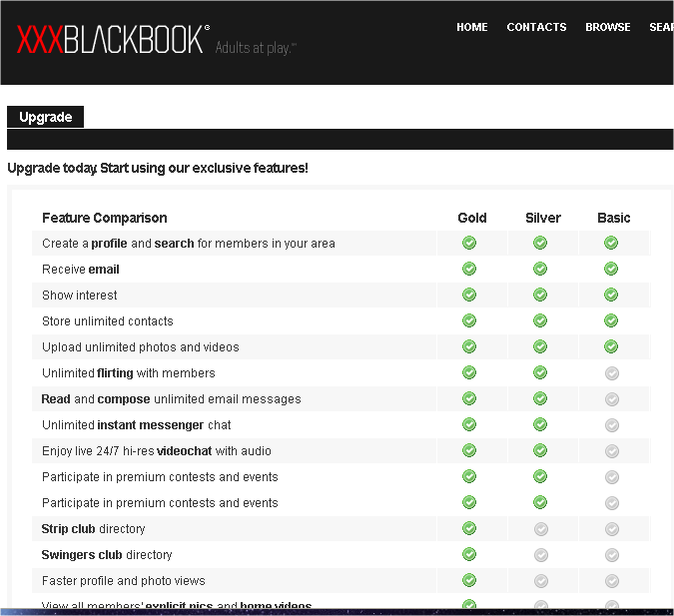Click Gold checkmark for Store unlimited contacts
The height and width of the screenshot is (616, 674).
(469, 320)
